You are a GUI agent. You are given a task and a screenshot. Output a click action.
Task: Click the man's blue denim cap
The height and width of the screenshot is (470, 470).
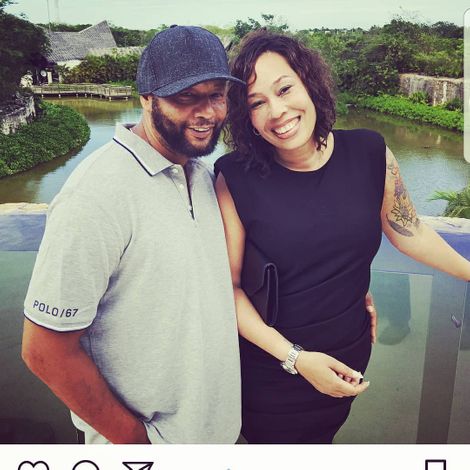coord(187,61)
